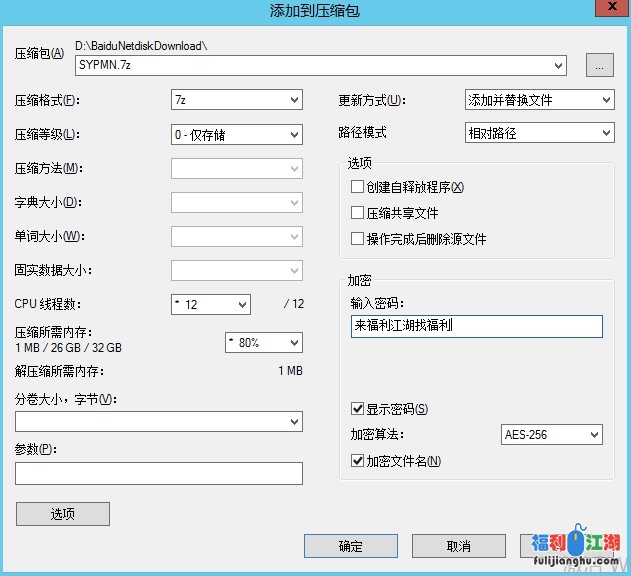
Task: Enable the create SFX archive checkbox
Action: 358,187
